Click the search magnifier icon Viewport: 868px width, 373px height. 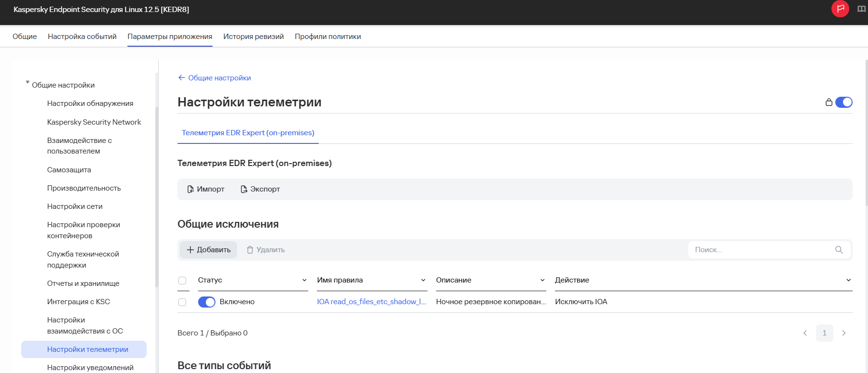pos(839,250)
